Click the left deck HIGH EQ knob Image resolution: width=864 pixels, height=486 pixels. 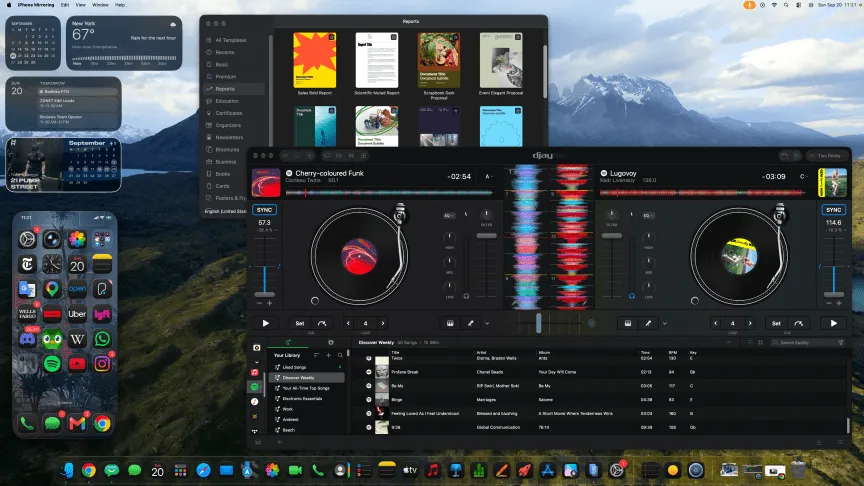pyautogui.click(x=449, y=237)
